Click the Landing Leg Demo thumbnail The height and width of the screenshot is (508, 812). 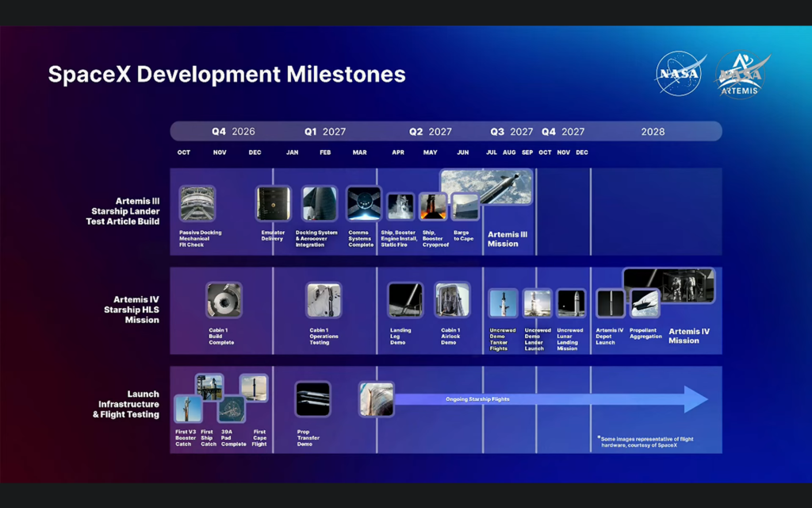[x=405, y=299]
